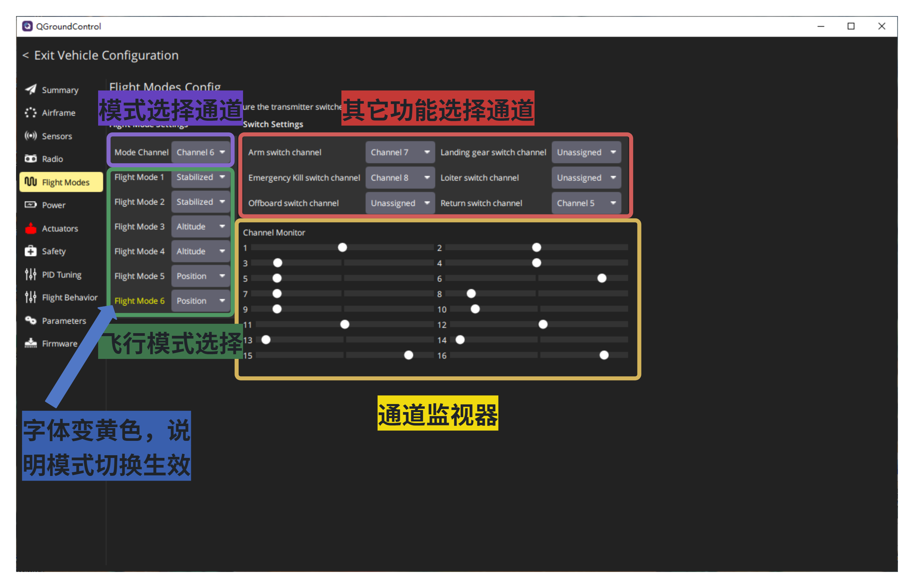The height and width of the screenshot is (588, 914).
Task: Expand the Mode Channel dropdown
Action: (201, 152)
